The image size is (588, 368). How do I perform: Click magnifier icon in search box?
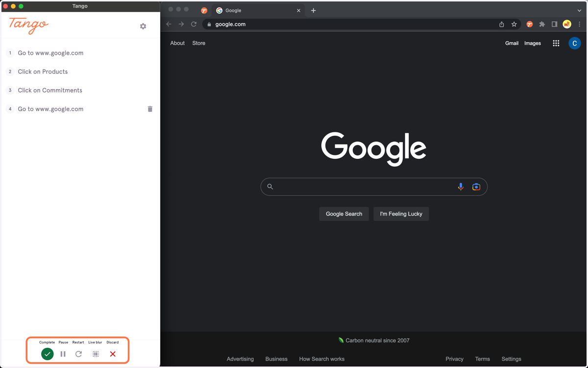click(270, 187)
